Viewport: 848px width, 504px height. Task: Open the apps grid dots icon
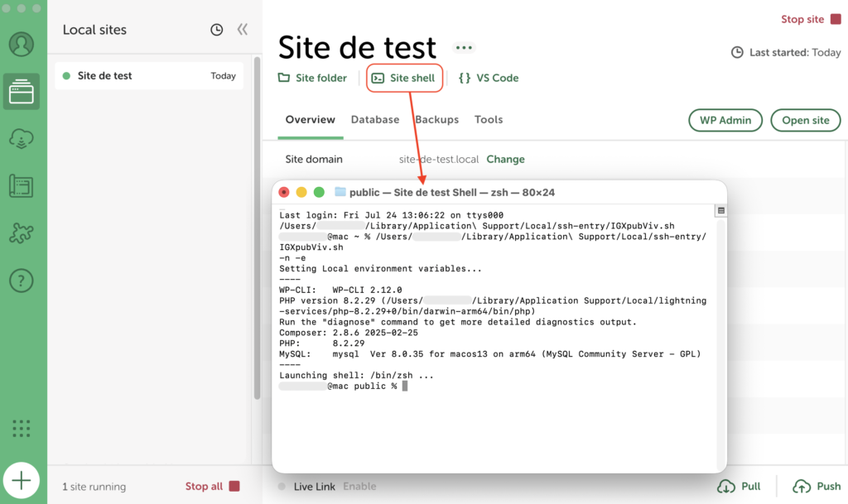(x=21, y=429)
